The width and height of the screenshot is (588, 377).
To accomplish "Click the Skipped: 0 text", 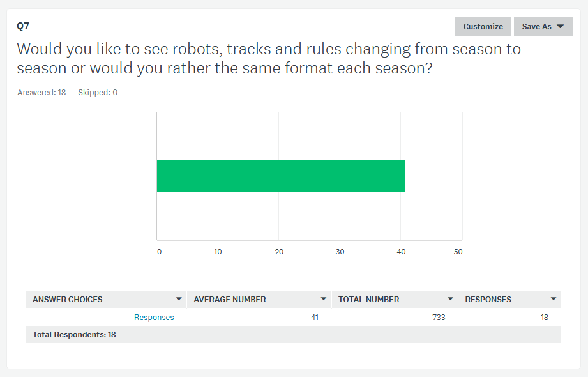I will coord(98,93).
